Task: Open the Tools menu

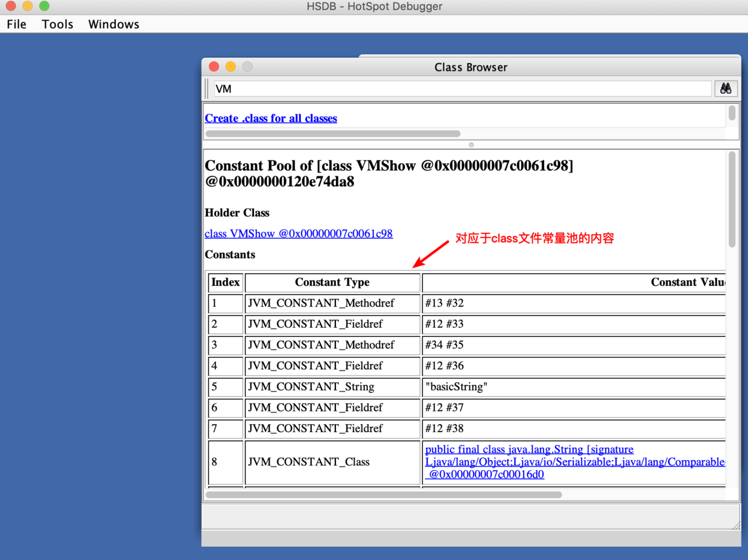Action: click(57, 24)
